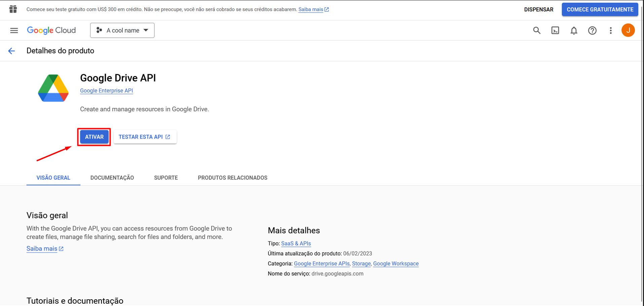Open the Google Workspace category link
The image size is (644, 306).
coord(396,264)
